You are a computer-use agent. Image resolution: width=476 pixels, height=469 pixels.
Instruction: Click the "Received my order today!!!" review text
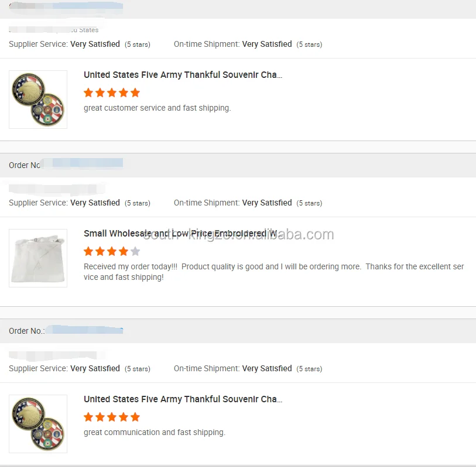click(x=273, y=272)
